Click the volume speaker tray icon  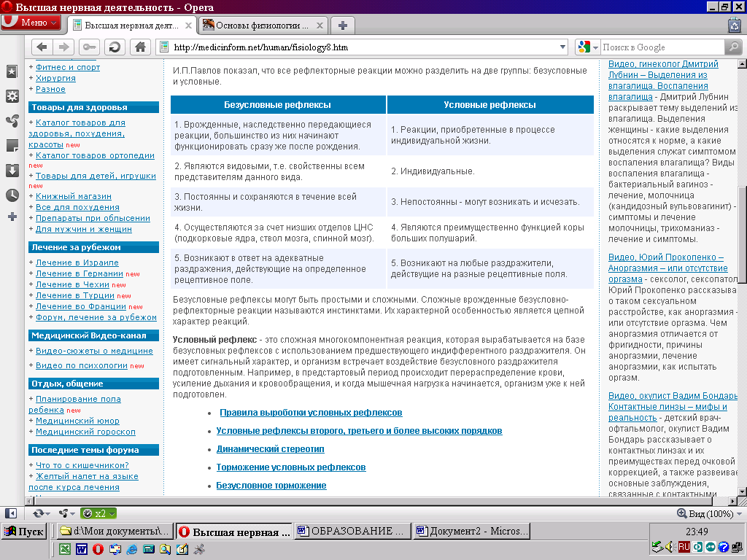pyautogui.click(x=670, y=547)
